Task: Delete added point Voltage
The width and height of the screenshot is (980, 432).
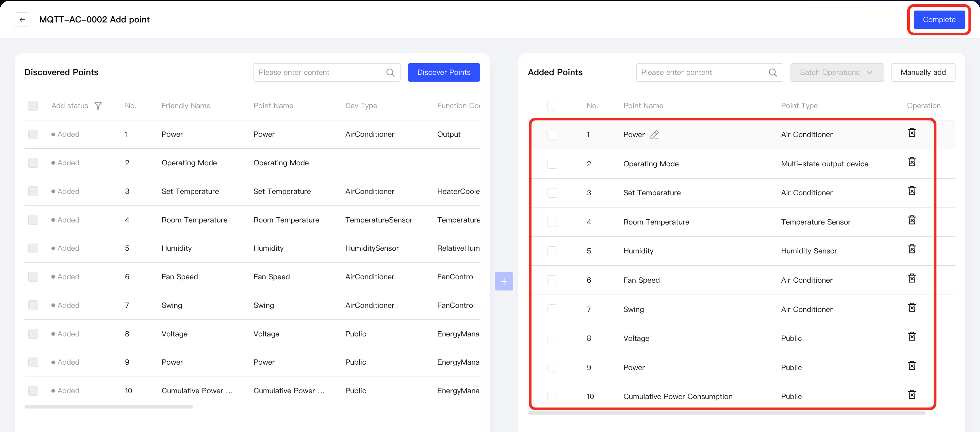Action: point(912,336)
